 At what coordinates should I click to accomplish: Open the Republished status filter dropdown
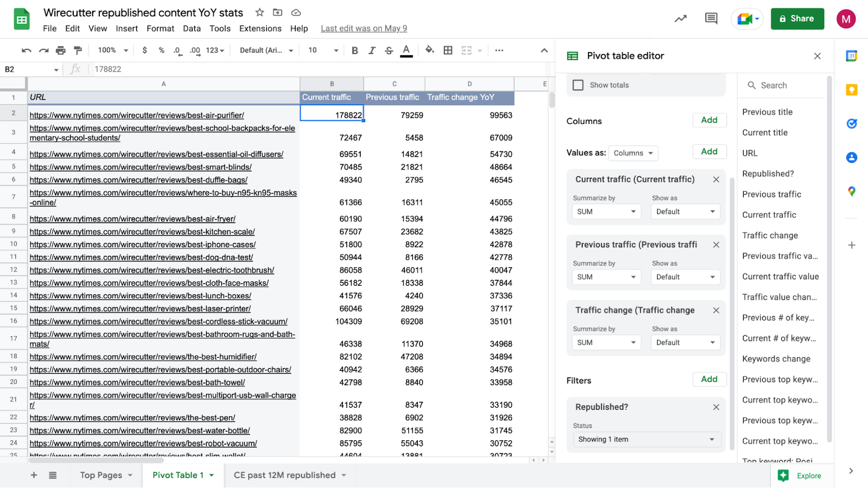pyautogui.click(x=646, y=440)
